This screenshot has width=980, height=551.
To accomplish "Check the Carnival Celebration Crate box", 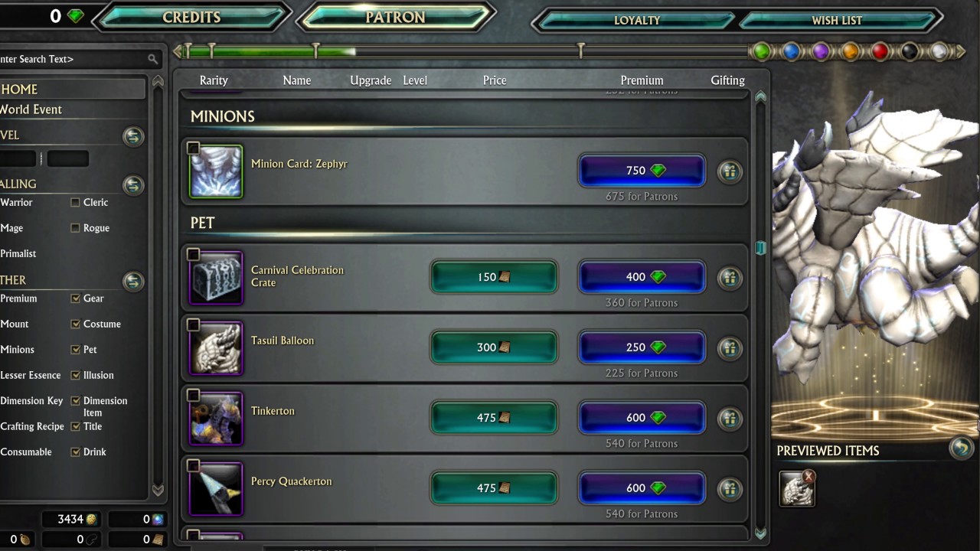I will (193, 254).
